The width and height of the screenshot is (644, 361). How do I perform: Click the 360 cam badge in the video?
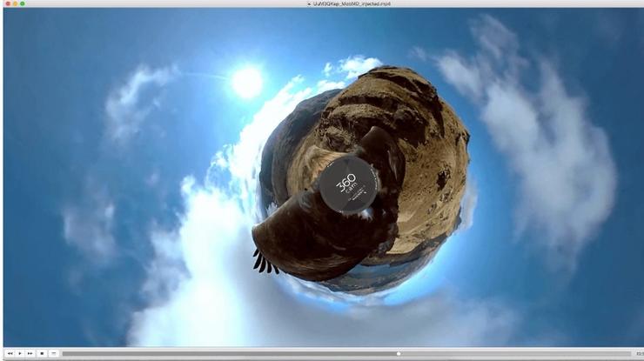pos(348,184)
